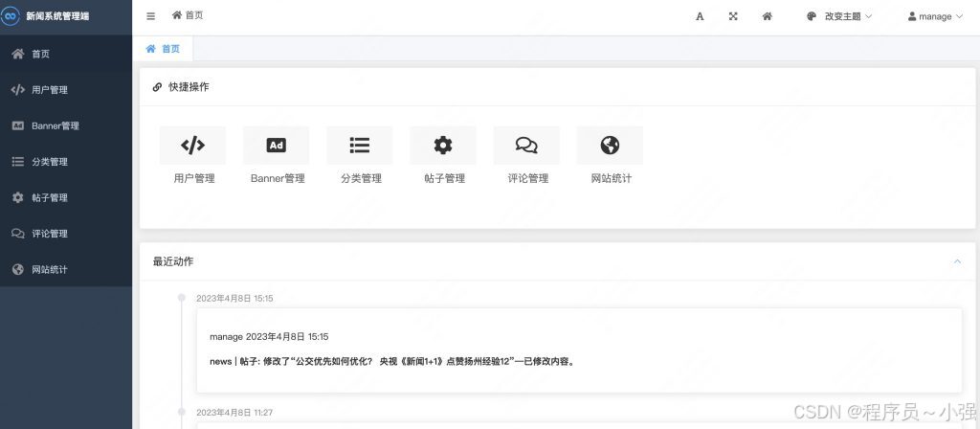Open 用户管理 quick action code icon tile
Screen dimensions: 980x429
[192, 146]
